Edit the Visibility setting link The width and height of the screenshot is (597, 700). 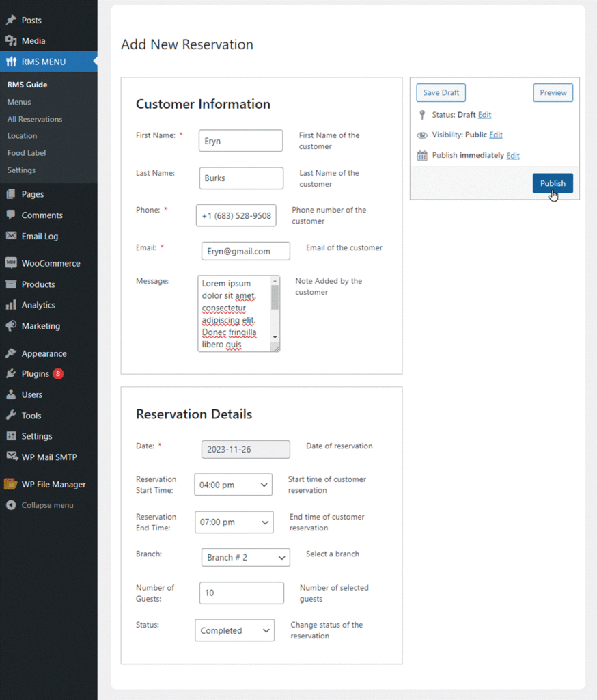click(x=496, y=135)
